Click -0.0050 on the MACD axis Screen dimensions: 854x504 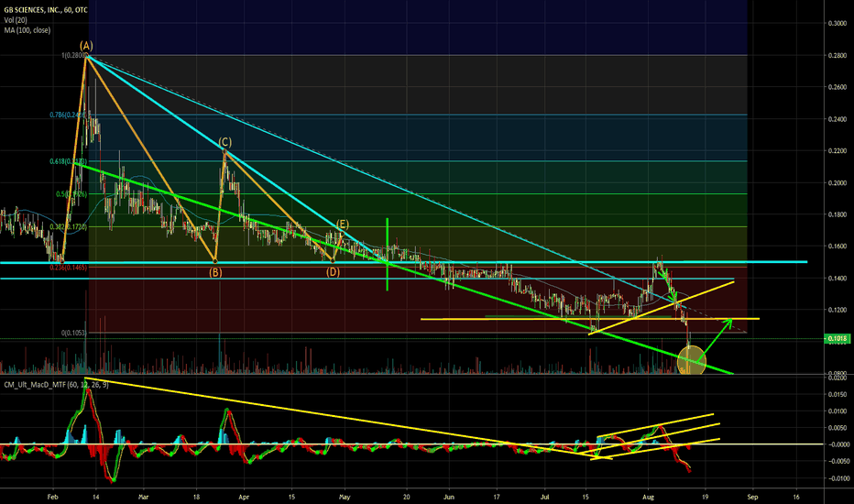tap(838, 462)
